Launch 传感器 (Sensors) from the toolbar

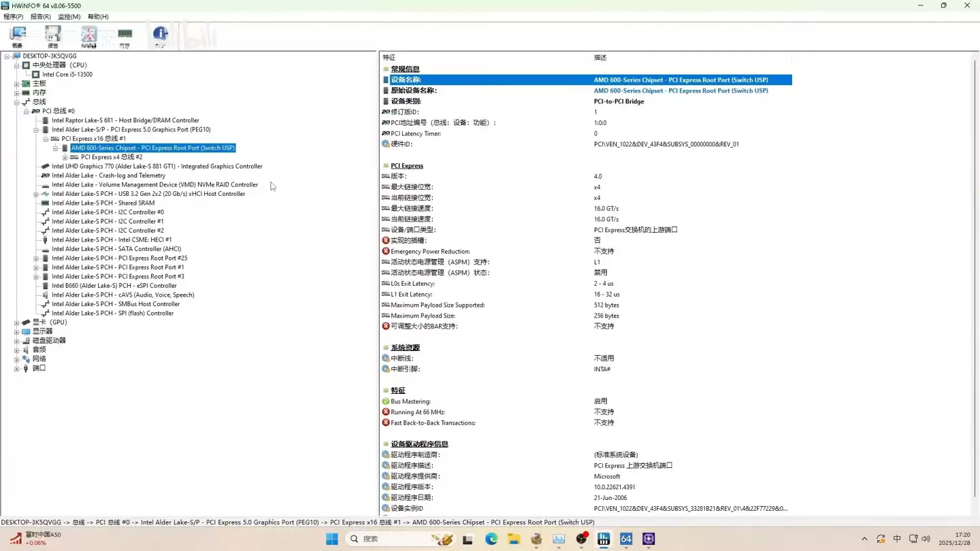pyautogui.click(x=89, y=34)
